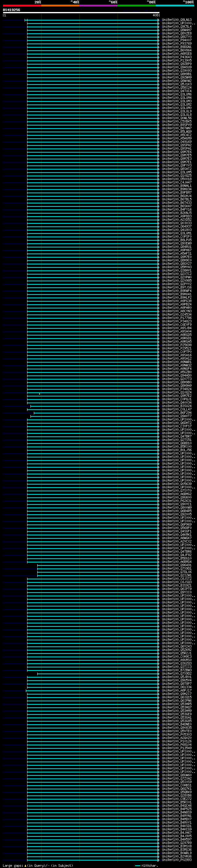Viewport: 197px width, 868px height.
Task: Click the yellow large-gap triangle in the legend
Action: (25, 865)
